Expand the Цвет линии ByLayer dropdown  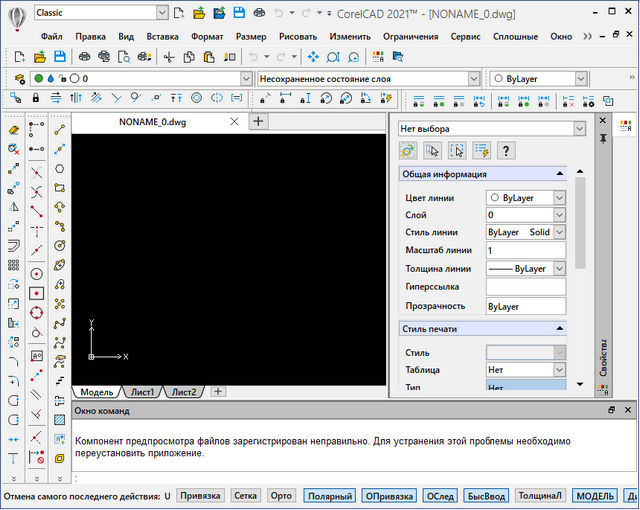(559, 198)
